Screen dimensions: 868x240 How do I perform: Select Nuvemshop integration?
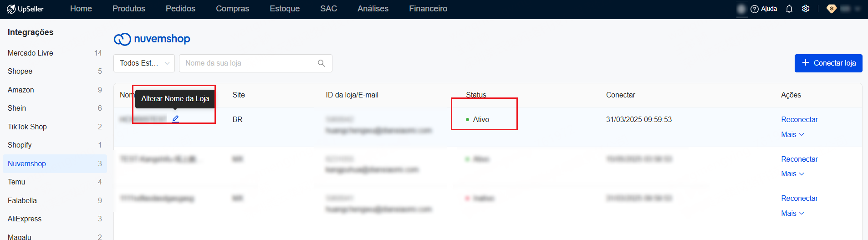[55, 163]
